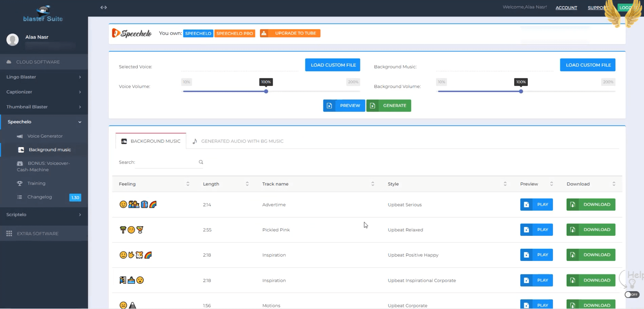The height and width of the screenshot is (309, 644).
Task: Click the Background music icon in sidebar
Action: point(21,150)
